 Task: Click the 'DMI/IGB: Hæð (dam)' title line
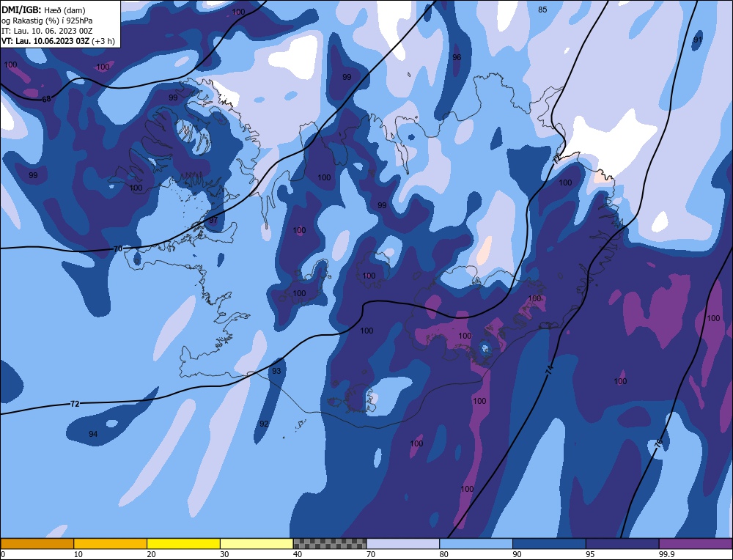(43, 10)
